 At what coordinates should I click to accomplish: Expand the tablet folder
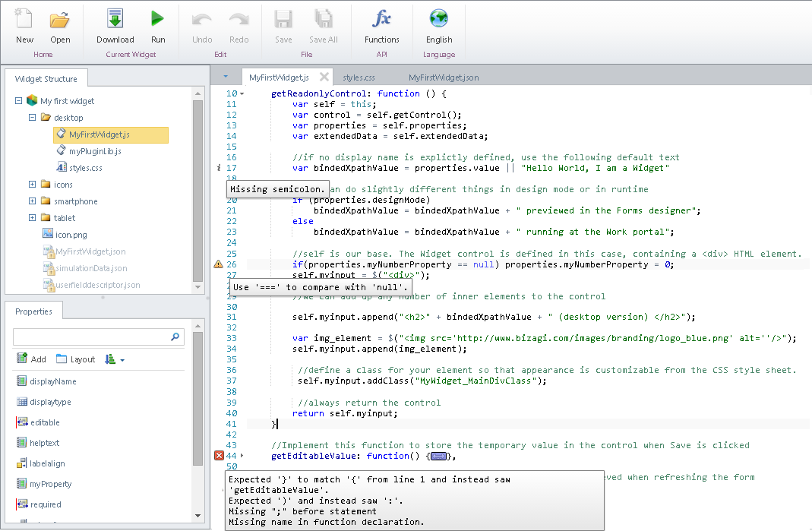pyautogui.click(x=32, y=217)
